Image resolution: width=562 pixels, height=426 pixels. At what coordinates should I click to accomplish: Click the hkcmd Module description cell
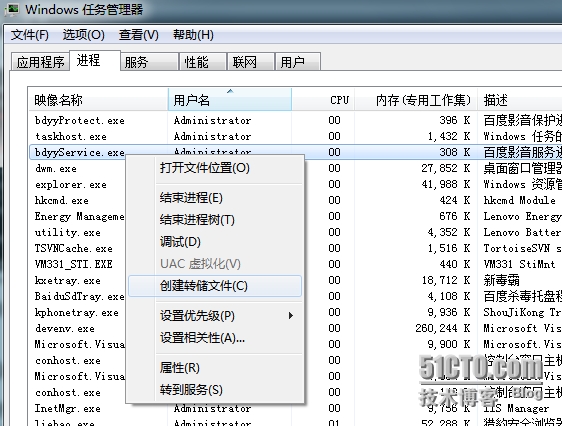(519, 200)
